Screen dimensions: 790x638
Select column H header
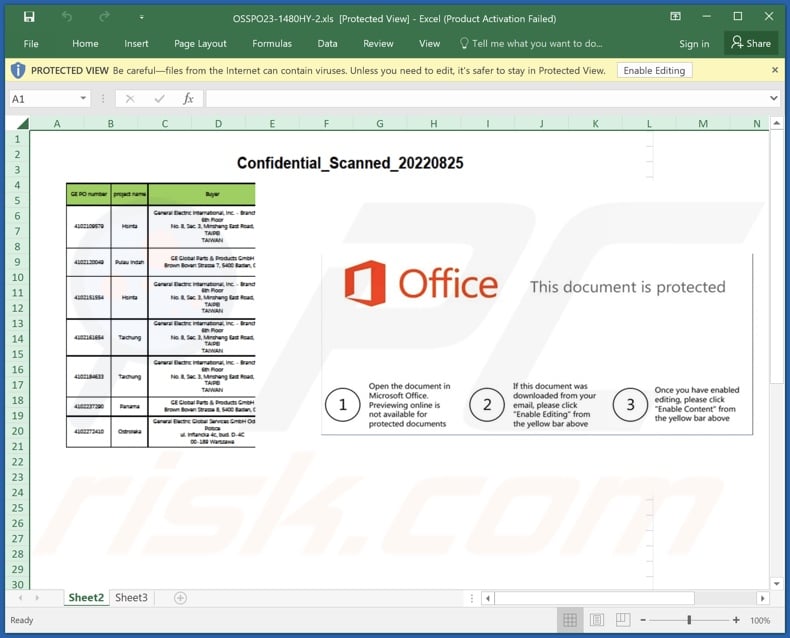pyautogui.click(x=433, y=123)
